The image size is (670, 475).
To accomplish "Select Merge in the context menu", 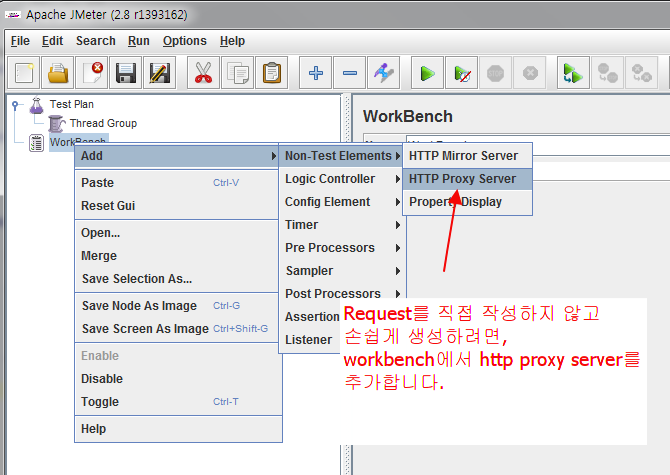I will [x=176, y=256].
